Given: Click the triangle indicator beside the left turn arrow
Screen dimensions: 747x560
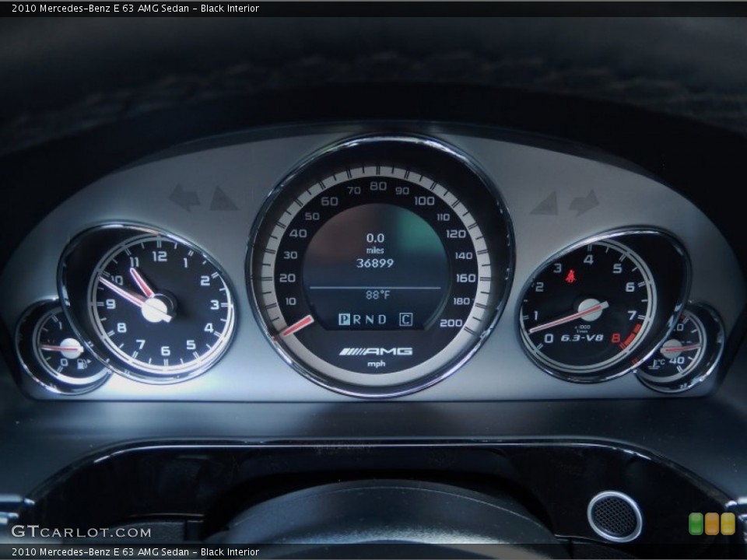Looking at the screenshot, I should (x=223, y=198).
